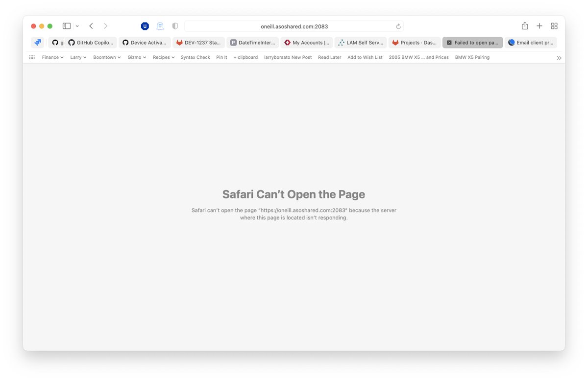This screenshot has width=588, height=381.
Task: Switch to the Device Activation tab
Action: point(145,43)
